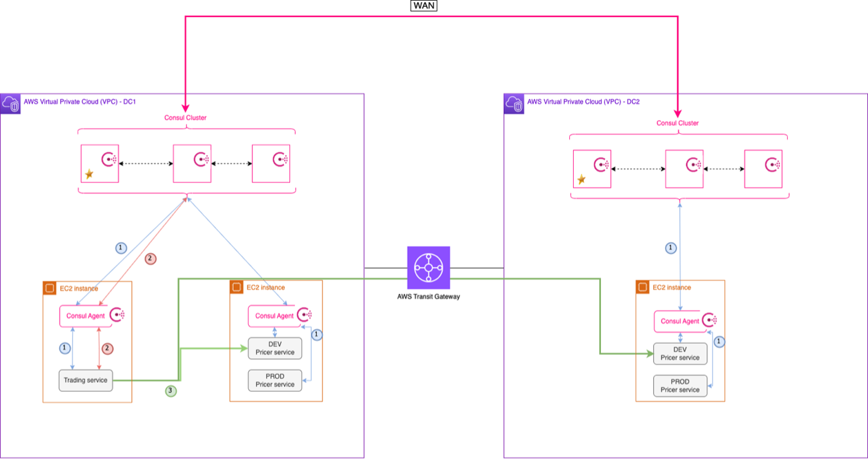This screenshot has width=868, height=461.
Task: Select the middle Consul server node in DC1
Action: point(192,163)
